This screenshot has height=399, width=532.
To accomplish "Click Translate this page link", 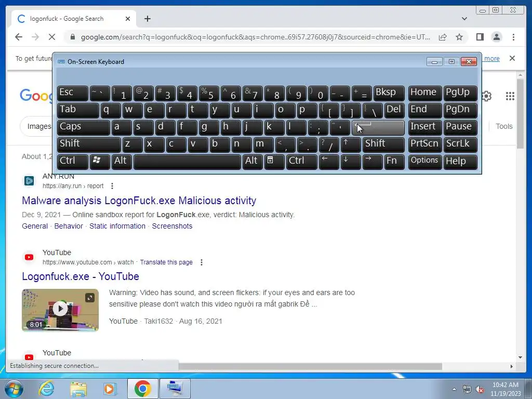I will 166,262.
